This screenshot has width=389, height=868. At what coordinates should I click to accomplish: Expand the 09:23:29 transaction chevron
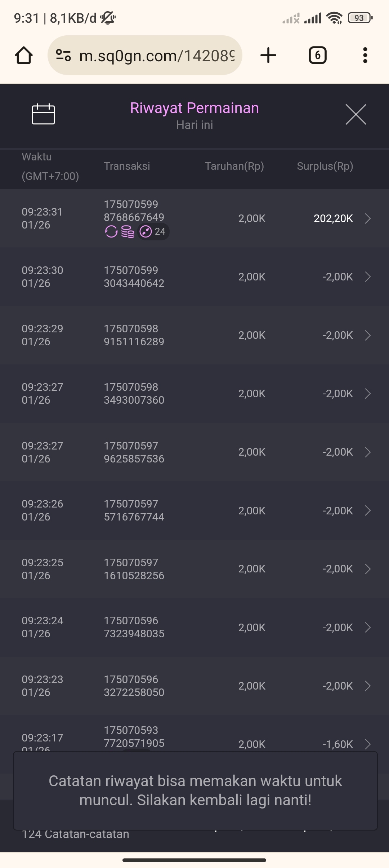pyautogui.click(x=368, y=335)
